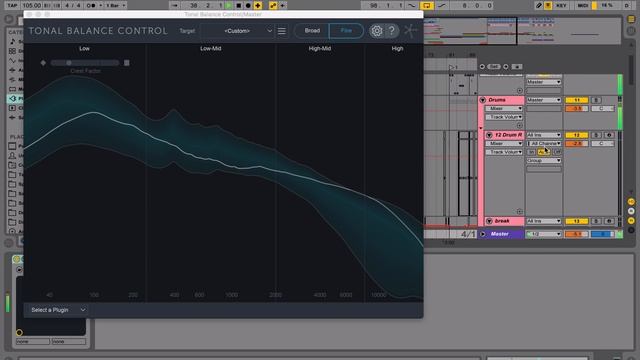Arm the break track for recording
The height and width of the screenshot is (360, 640).
pos(609,221)
